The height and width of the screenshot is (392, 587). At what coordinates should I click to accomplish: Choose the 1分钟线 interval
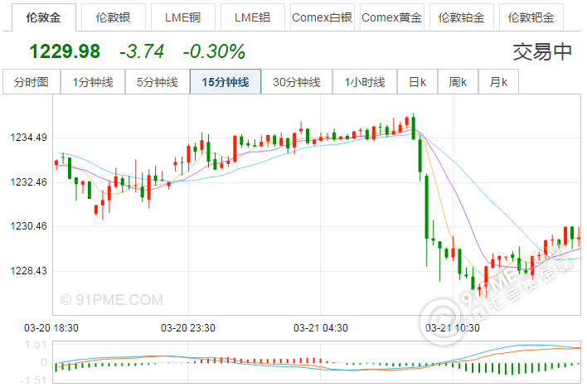point(93,81)
